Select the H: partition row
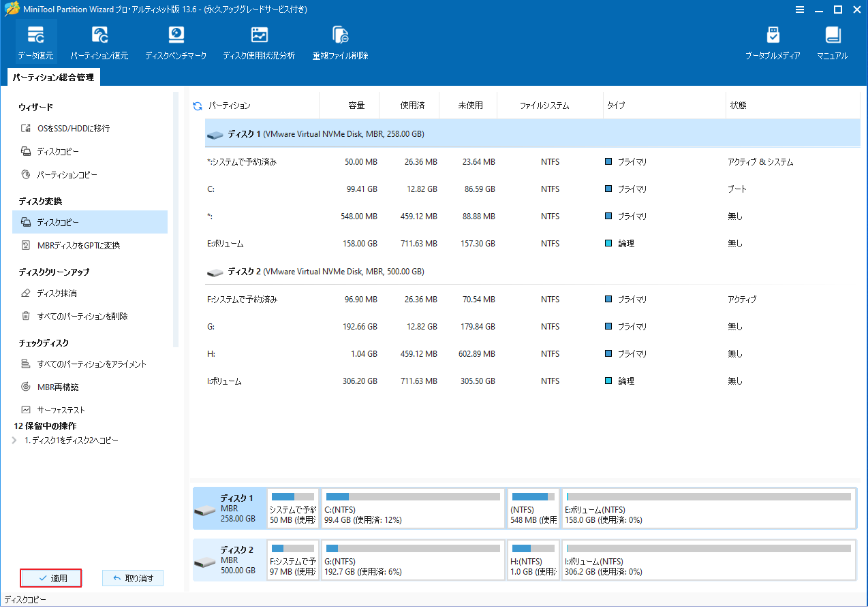This screenshot has height=608, width=868. click(x=532, y=354)
